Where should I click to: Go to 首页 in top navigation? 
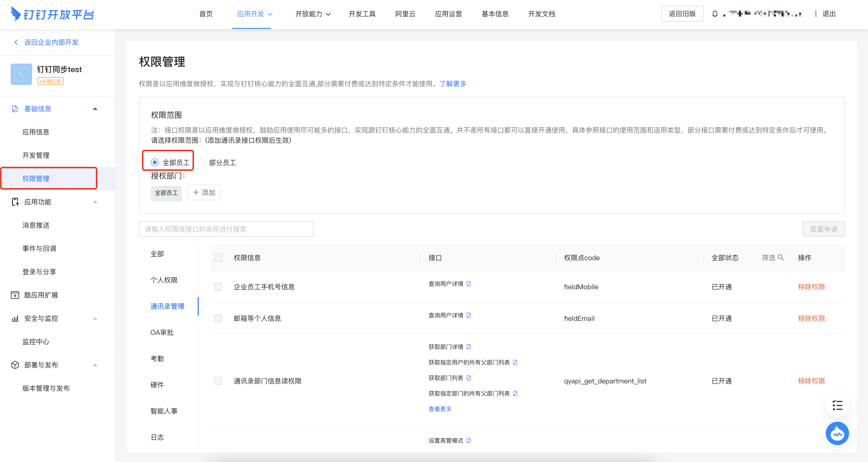(206, 14)
